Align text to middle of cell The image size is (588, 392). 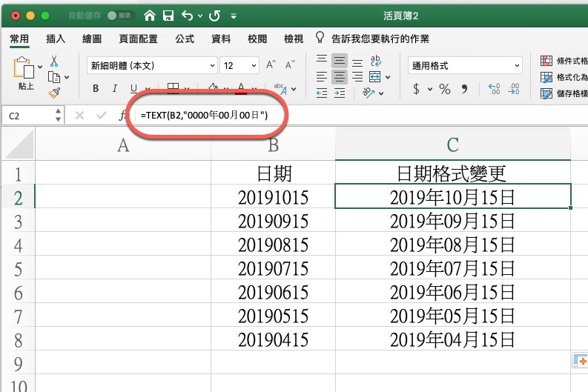click(340, 61)
